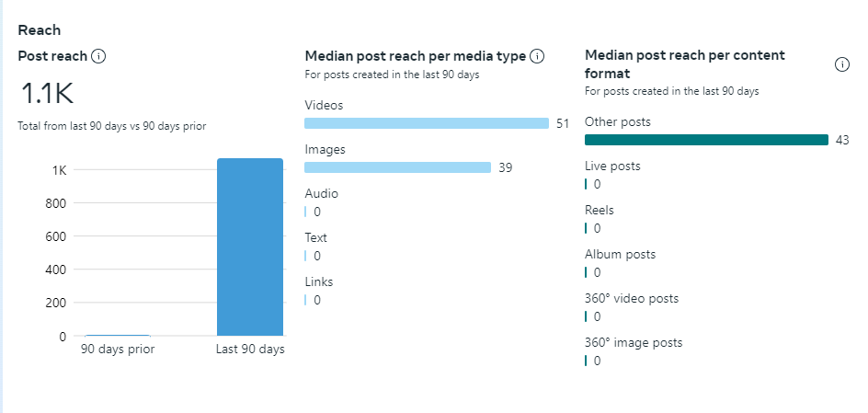Image resolution: width=868 pixels, height=413 pixels.
Task: Click the Videos value 51
Action: point(564,123)
